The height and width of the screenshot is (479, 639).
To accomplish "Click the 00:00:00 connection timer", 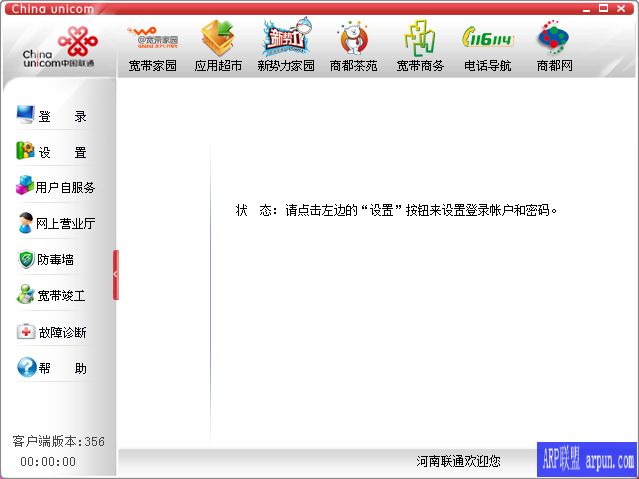I will 48,461.
